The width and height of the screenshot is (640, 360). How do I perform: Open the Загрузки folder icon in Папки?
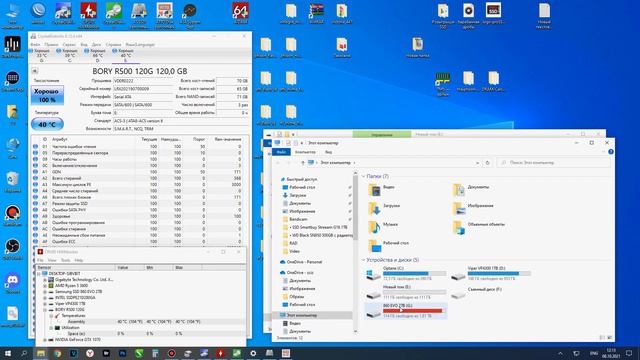click(x=374, y=208)
